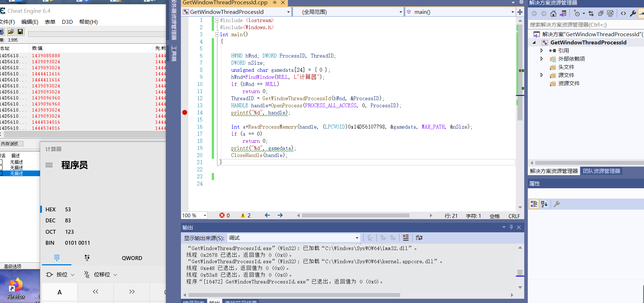Open calculator hamburger menu
The image size is (644, 303).
[x=49, y=165]
